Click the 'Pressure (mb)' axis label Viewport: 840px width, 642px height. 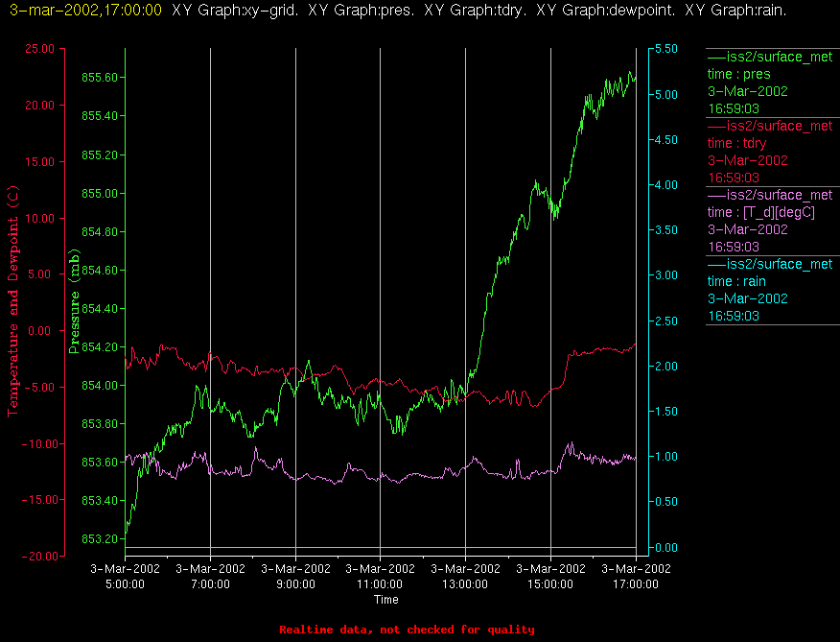click(74, 301)
